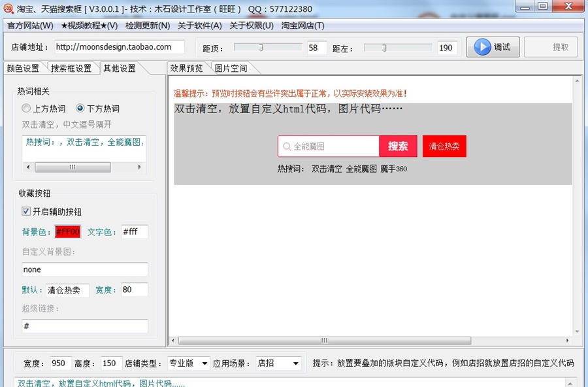Select the 下方热词 radio button
The height and width of the screenshot is (387, 588).
(x=80, y=108)
